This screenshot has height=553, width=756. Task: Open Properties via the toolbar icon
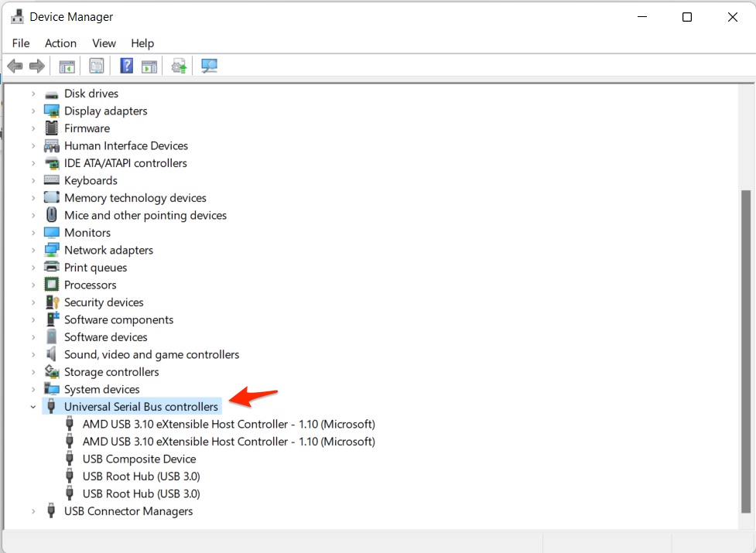(x=97, y=67)
